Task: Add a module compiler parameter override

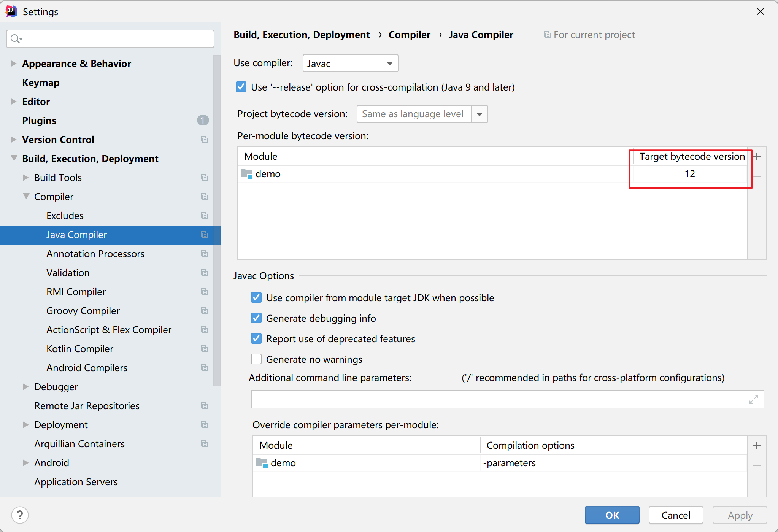Action: click(x=757, y=446)
